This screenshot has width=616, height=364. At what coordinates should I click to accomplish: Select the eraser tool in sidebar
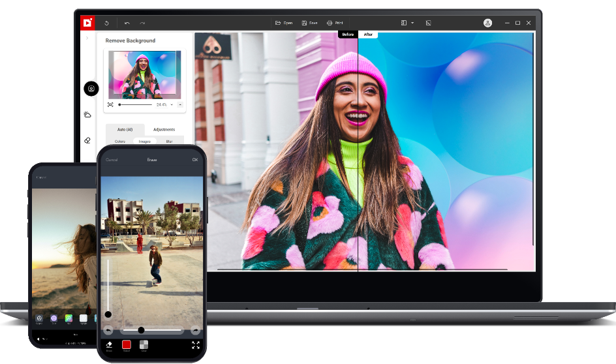[87, 140]
